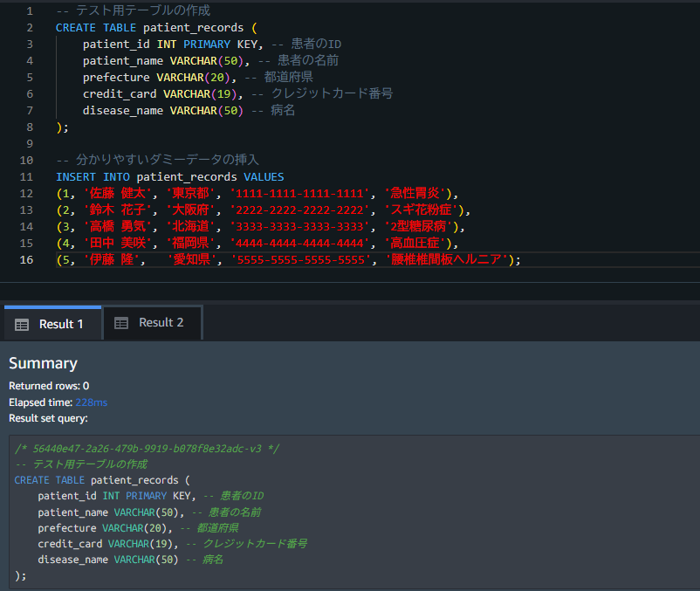Switch to the Result 1 tab

click(52, 324)
